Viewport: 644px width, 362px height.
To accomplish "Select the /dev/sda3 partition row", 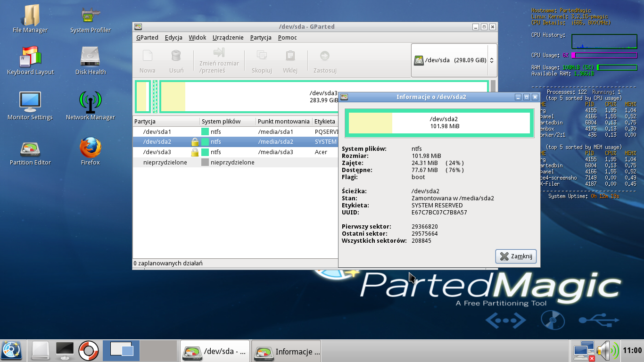I will coord(236,152).
